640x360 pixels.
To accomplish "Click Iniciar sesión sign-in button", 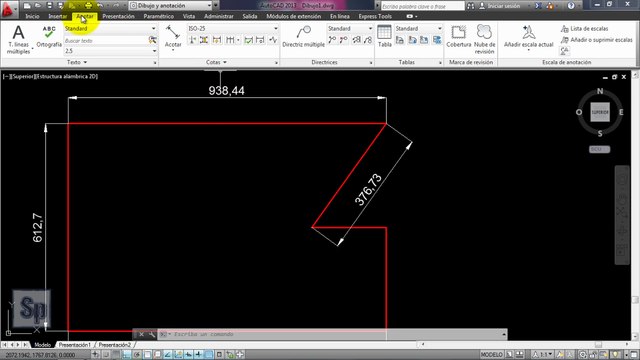I will (499, 6).
